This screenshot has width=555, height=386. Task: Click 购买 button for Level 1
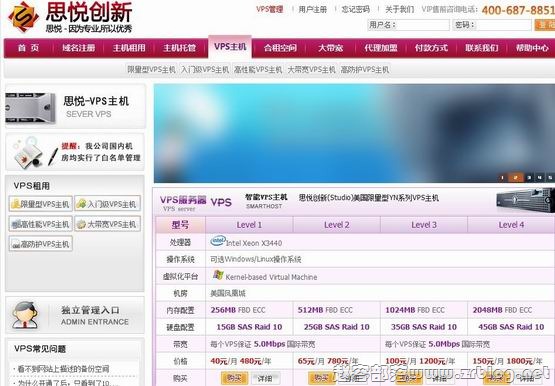[x=234, y=378]
